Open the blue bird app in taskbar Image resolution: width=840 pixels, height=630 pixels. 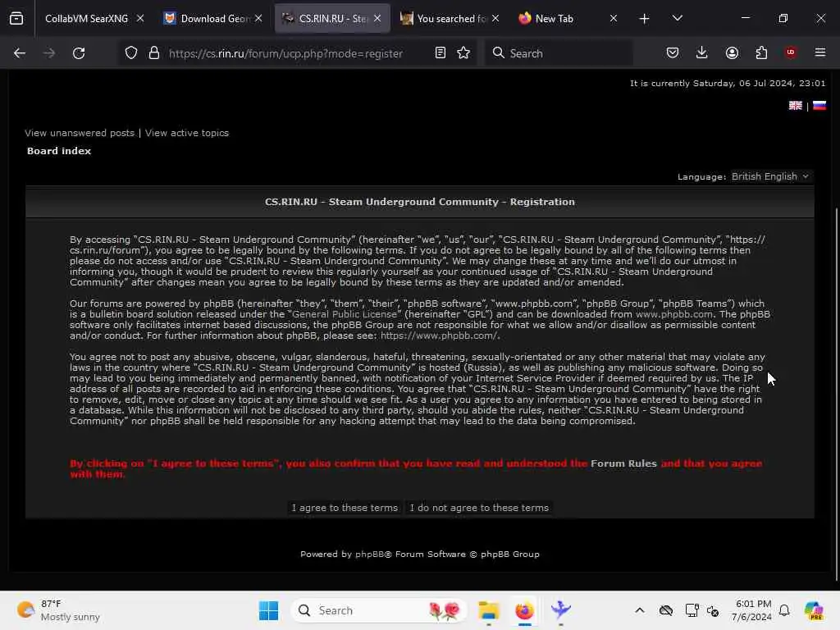pyautogui.click(x=560, y=610)
